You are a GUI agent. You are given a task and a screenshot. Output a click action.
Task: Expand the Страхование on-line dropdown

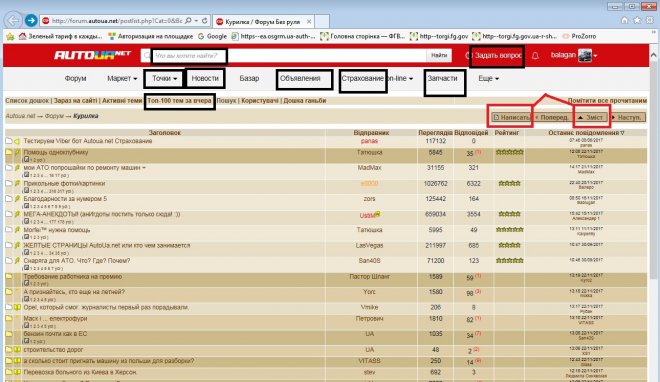(377, 79)
